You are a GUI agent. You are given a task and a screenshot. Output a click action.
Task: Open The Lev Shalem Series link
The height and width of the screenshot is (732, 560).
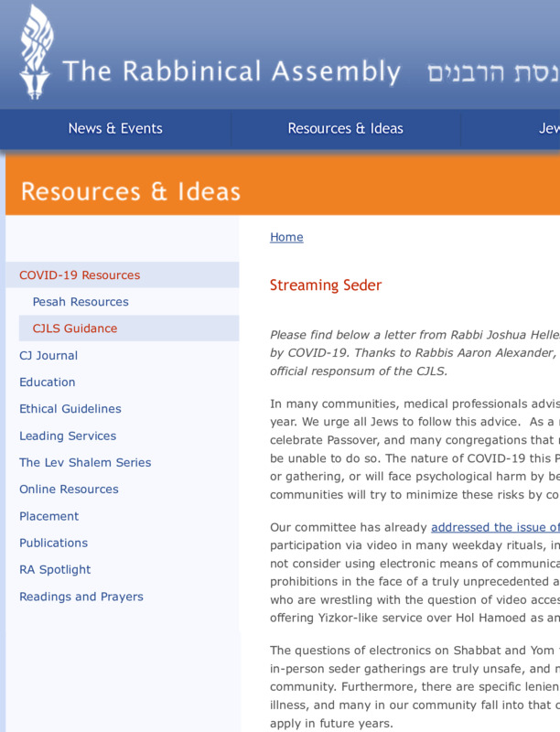(x=85, y=462)
